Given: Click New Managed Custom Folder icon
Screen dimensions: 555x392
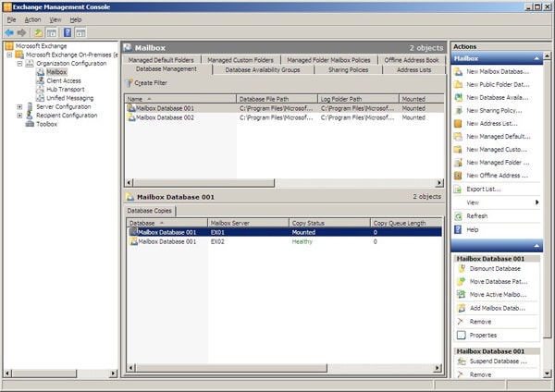Looking at the screenshot, I should [x=458, y=150].
